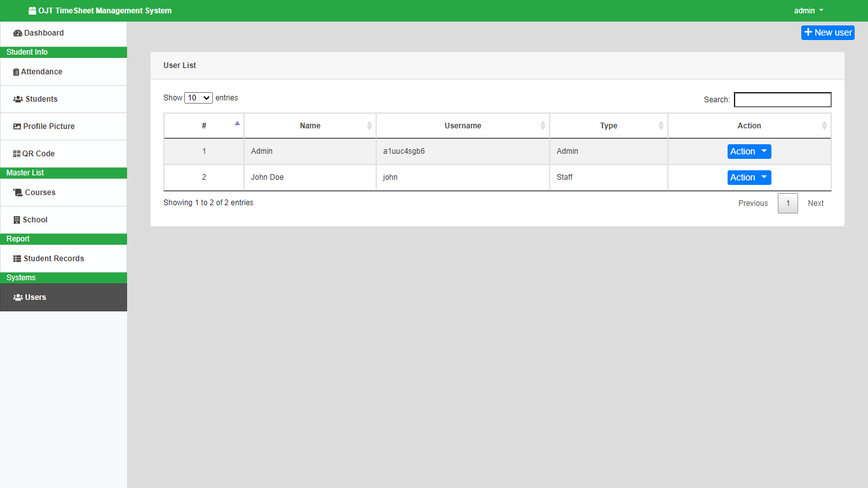The height and width of the screenshot is (488, 868).
Task: Click the 'Showing 1 to 2 of 2 entries' text
Action: click(208, 203)
